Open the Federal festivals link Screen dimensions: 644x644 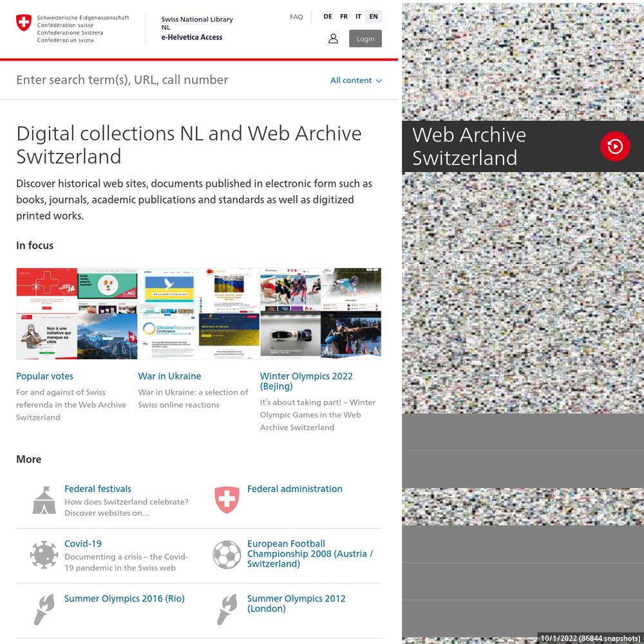click(98, 489)
